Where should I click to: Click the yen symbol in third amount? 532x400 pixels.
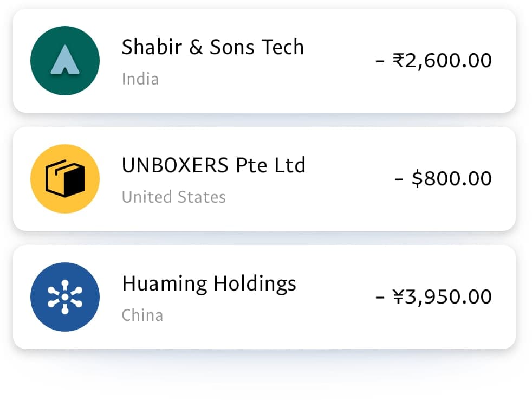click(399, 297)
